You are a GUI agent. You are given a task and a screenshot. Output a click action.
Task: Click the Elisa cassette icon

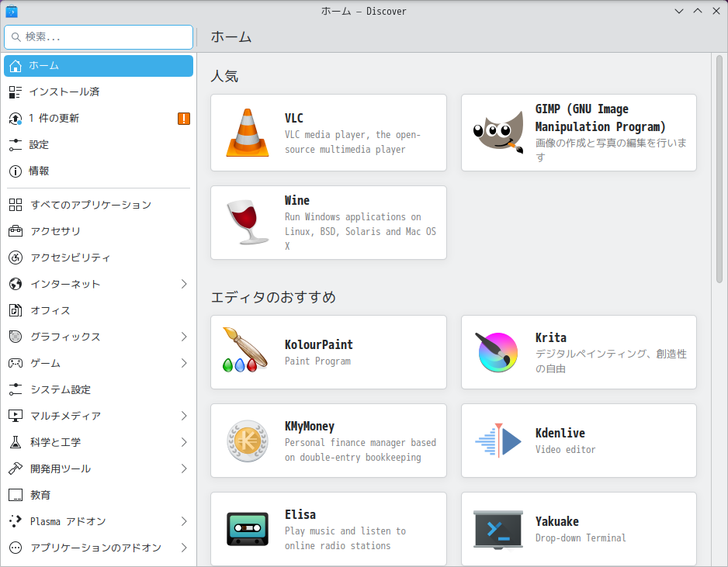pyautogui.click(x=248, y=529)
